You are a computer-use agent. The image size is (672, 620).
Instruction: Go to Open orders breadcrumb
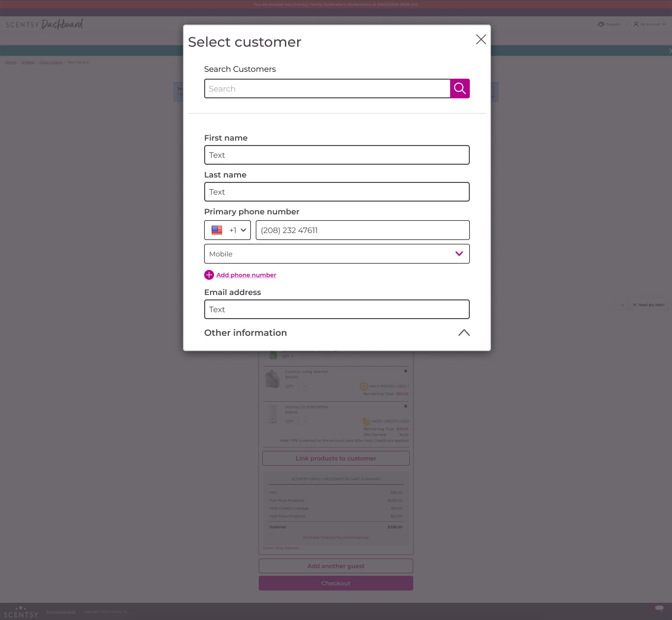(x=51, y=62)
